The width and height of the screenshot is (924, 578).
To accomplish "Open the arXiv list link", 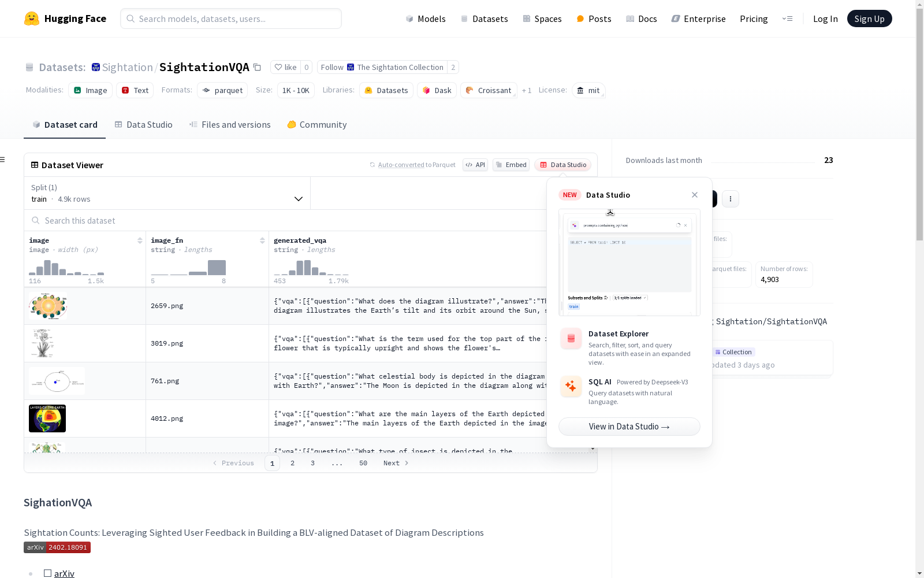I will point(64,573).
